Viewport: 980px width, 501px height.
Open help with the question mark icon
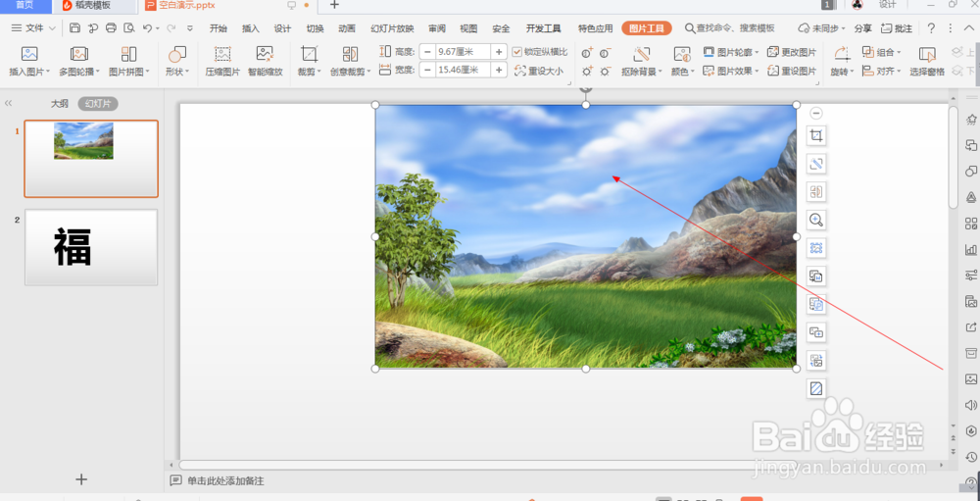(x=931, y=28)
